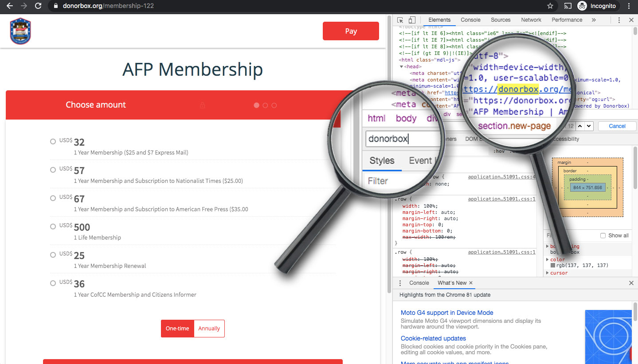Click the blue content size box in box model
This screenshot has height=364, width=638.
click(587, 188)
